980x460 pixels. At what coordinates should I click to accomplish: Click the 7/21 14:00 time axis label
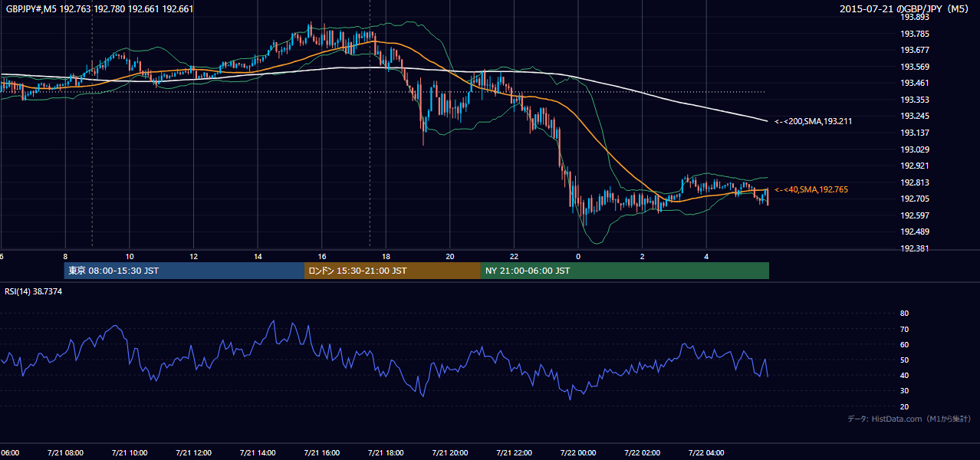pyautogui.click(x=258, y=453)
